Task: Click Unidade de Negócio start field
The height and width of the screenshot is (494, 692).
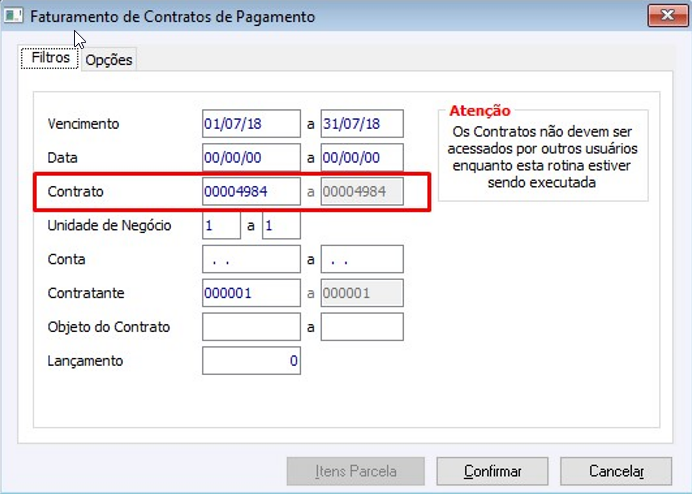Action: tap(222, 226)
